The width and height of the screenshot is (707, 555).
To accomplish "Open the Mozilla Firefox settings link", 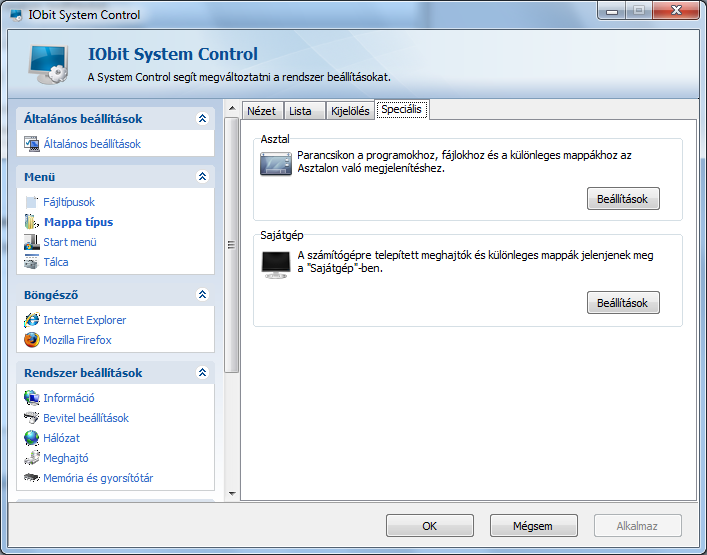I will (77, 340).
